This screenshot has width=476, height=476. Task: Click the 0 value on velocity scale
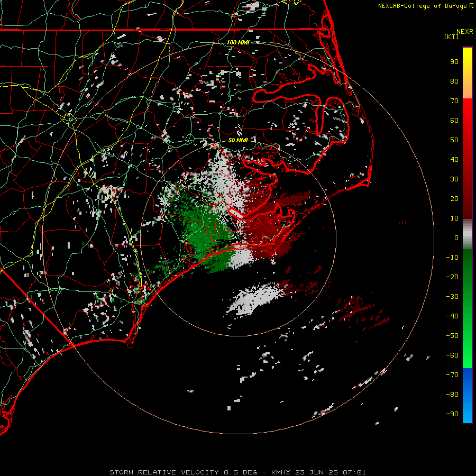click(456, 237)
